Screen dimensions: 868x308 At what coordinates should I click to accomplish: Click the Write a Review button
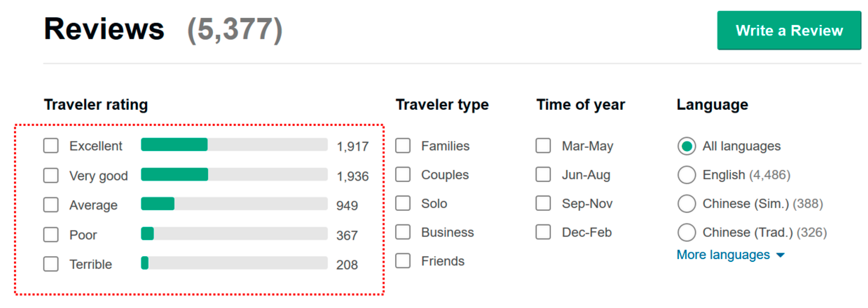[789, 30]
